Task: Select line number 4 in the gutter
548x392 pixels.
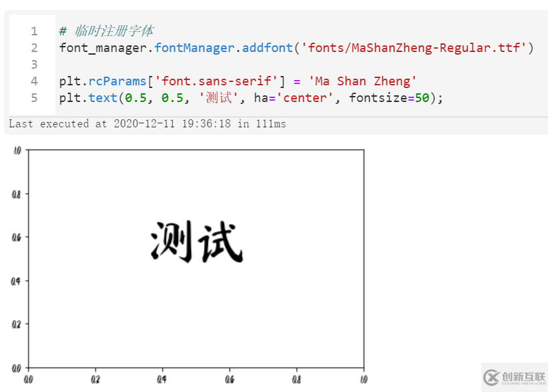Action: click(33, 81)
